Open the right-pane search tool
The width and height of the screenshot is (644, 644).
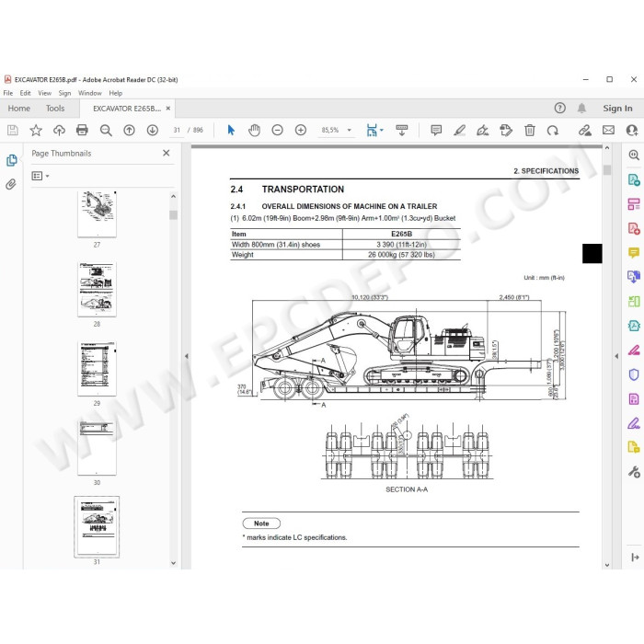[634, 155]
